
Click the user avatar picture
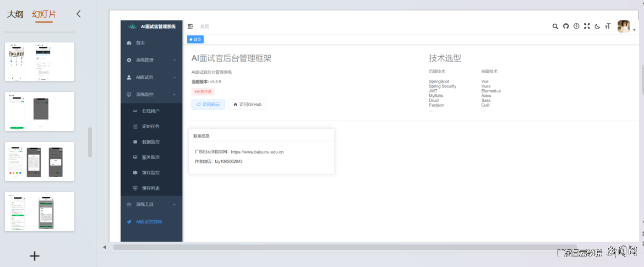624,26
